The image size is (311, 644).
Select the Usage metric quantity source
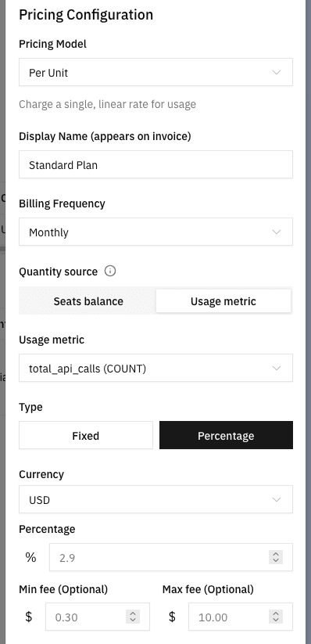(x=223, y=301)
